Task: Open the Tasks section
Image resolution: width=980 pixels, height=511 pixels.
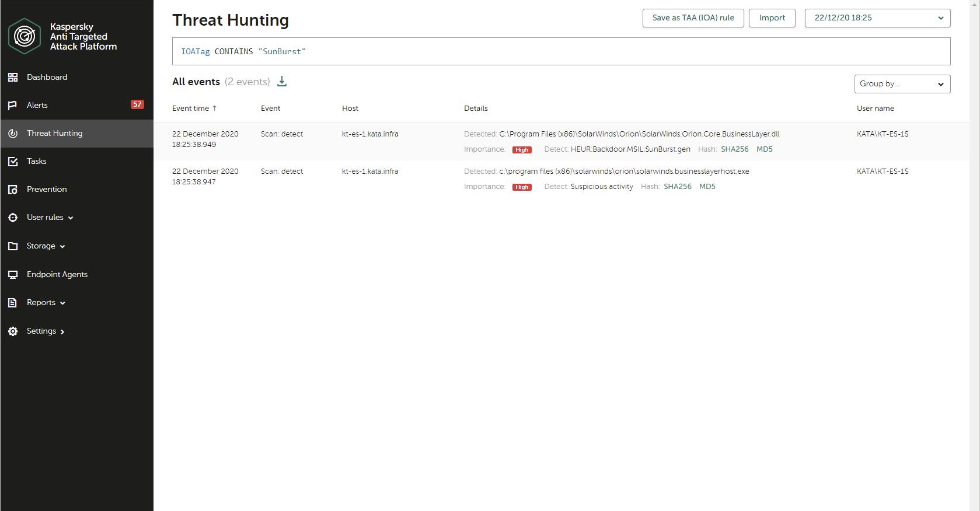Action: (36, 161)
